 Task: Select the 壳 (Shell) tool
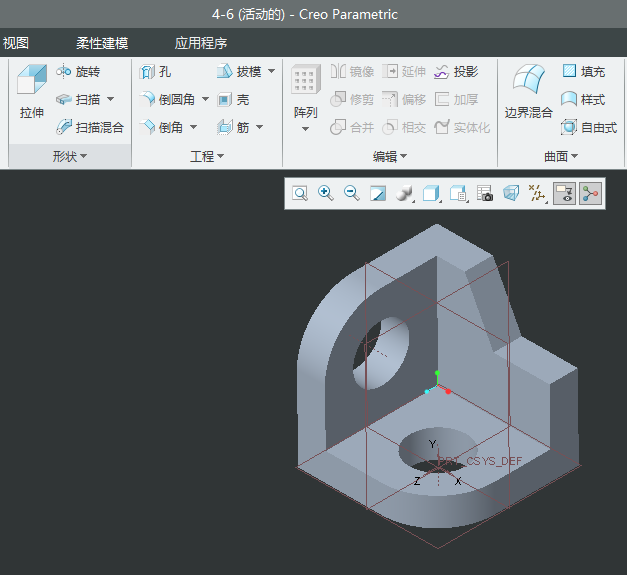(x=233, y=99)
